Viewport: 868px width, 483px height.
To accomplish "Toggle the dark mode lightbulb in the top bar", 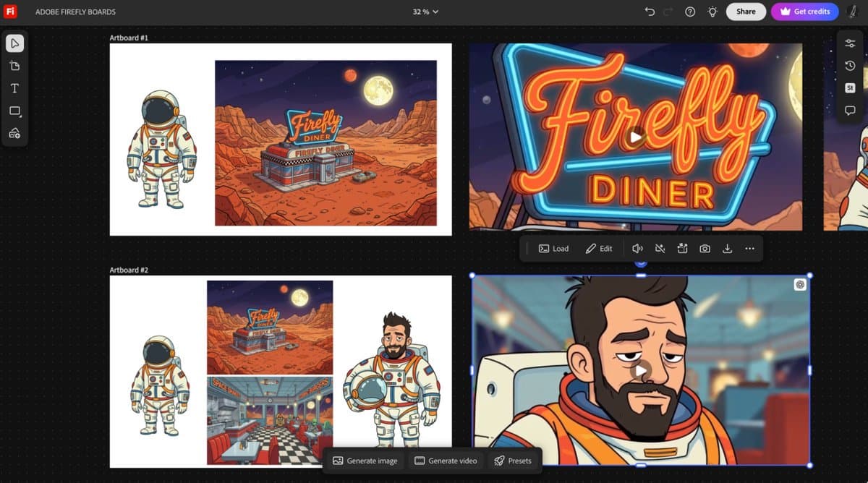I will point(712,12).
